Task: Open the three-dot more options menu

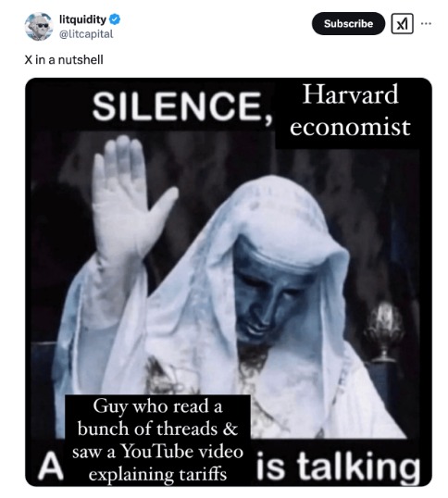Action: click(x=426, y=23)
